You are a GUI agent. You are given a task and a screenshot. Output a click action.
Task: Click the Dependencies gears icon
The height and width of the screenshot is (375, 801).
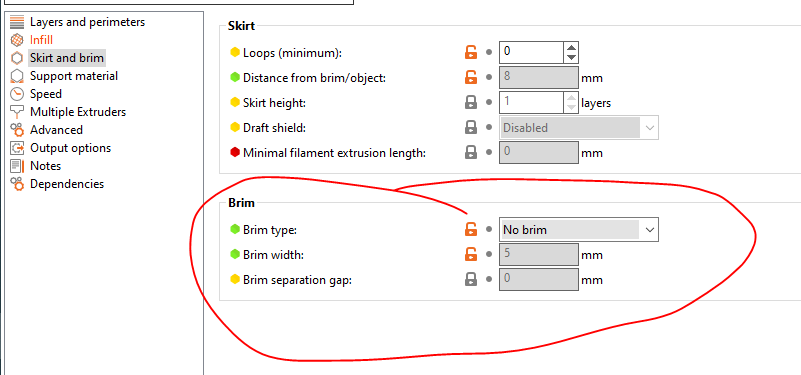17,184
